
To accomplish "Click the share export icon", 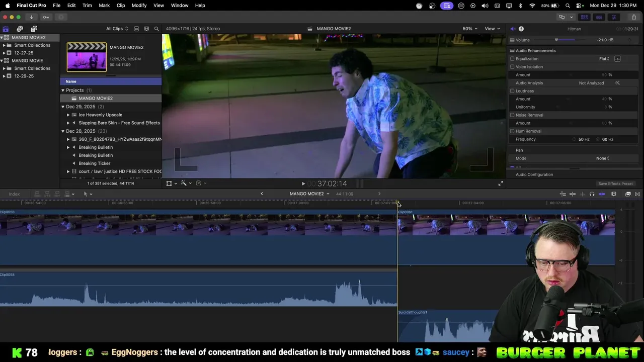I will [634, 17].
